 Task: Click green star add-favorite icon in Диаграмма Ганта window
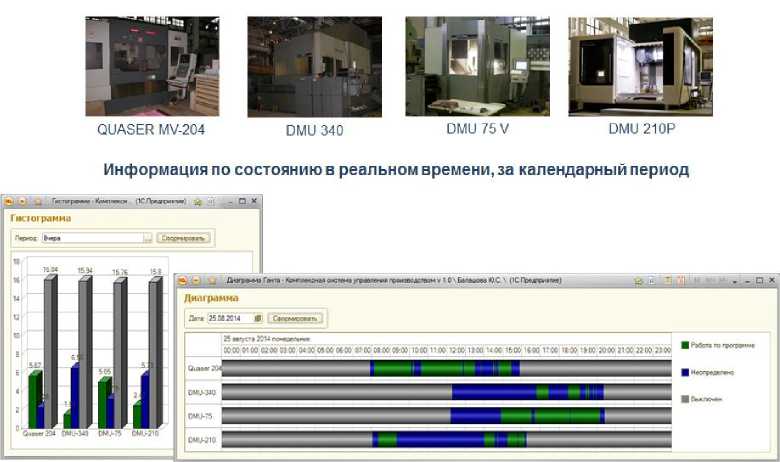click(x=638, y=281)
